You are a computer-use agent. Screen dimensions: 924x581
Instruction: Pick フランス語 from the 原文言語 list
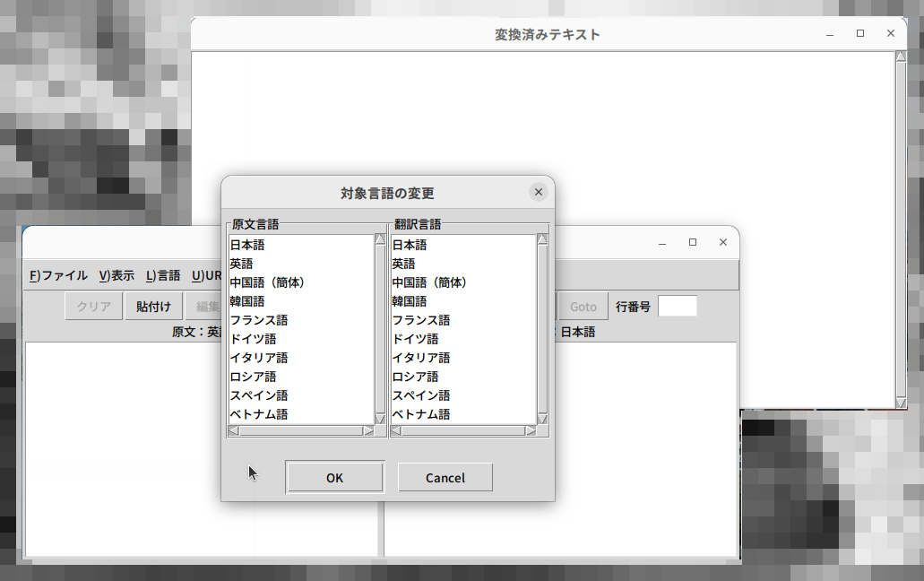pyautogui.click(x=259, y=320)
